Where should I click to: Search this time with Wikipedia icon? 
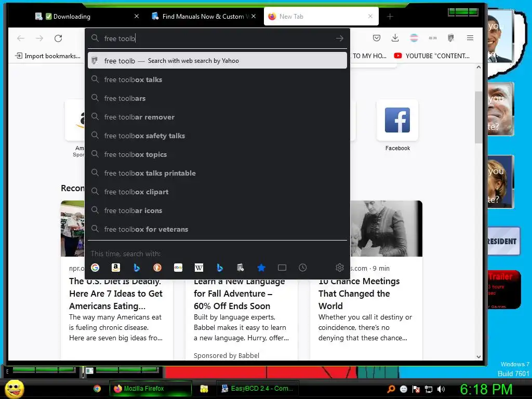pyautogui.click(x=199, y=268)
